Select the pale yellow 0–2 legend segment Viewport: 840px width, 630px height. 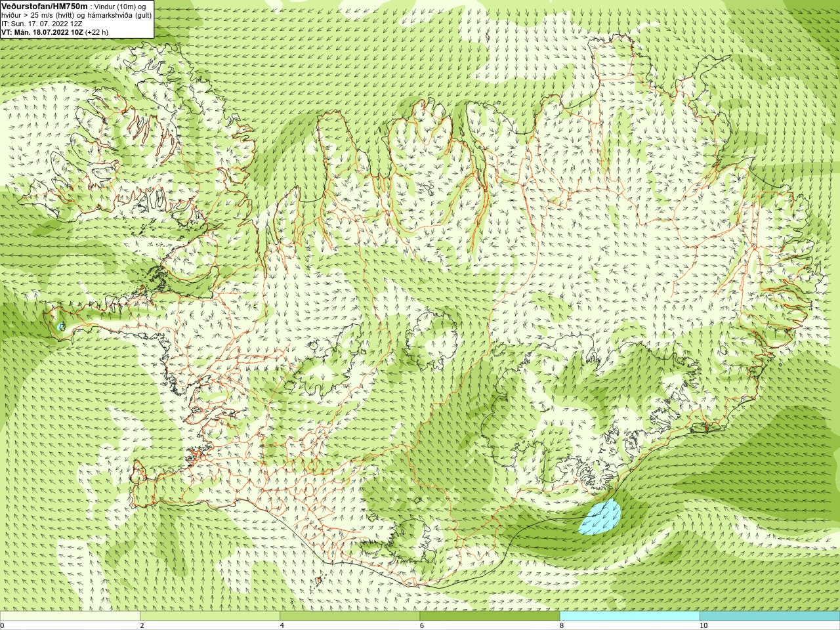point(70,616)
